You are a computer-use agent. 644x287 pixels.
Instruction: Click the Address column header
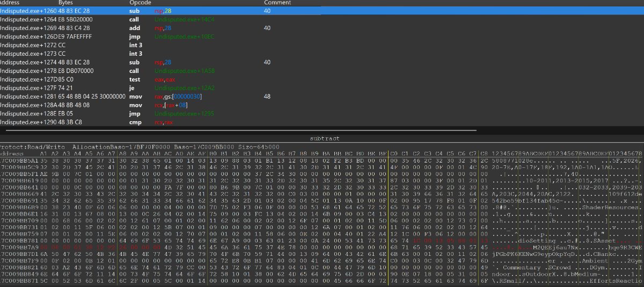(x=10, y=3)
